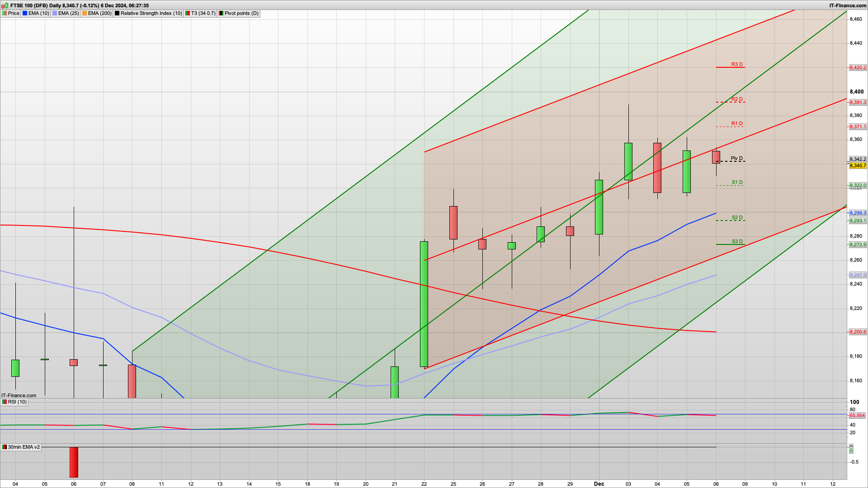The width and height of the screenshot is (868, 488).
Task: Open EMA (25) indicator label
Action: [x=68, y=14]
